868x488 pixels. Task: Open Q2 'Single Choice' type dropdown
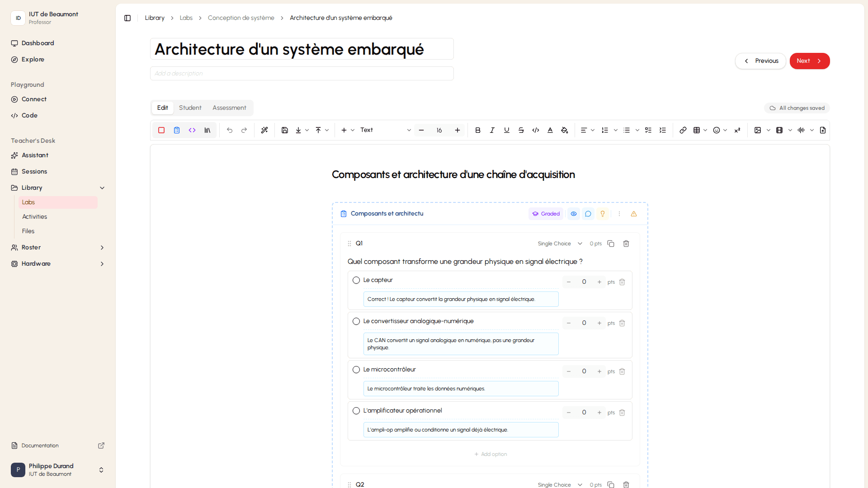coord(560,485)
